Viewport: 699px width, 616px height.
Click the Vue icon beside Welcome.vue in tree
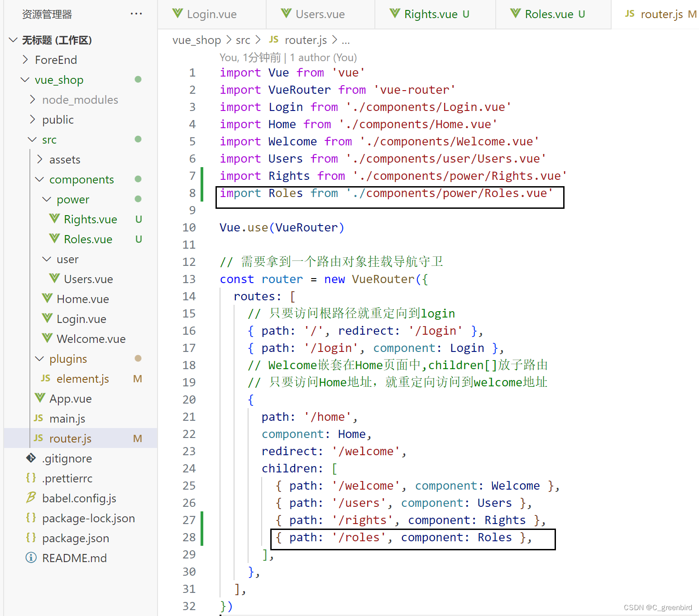tap(48, 339)
